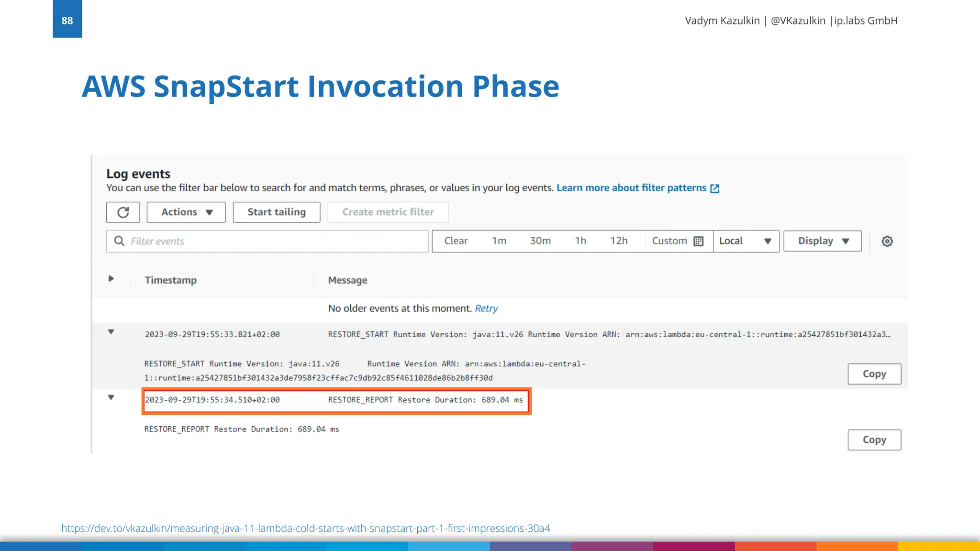Collapse the RESTORE_REPORT log event row
This screenshot has height=551, width=980.
tap(111, 397)
